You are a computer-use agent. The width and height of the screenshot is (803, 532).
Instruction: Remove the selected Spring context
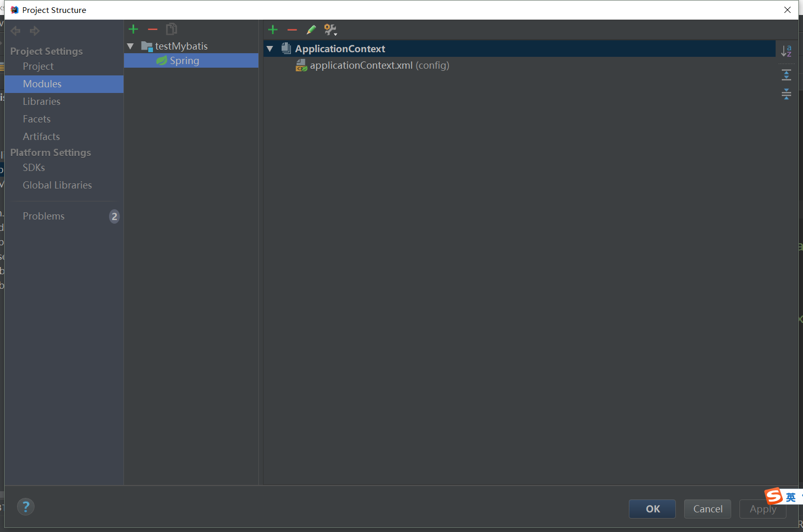coord(292,30)
